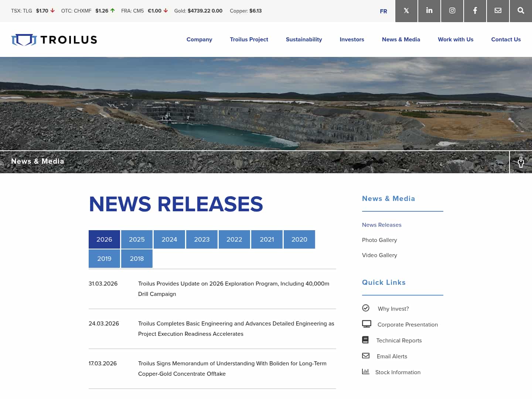
Task: Click the accessibility icon on the banner
Action: point(521,162)
